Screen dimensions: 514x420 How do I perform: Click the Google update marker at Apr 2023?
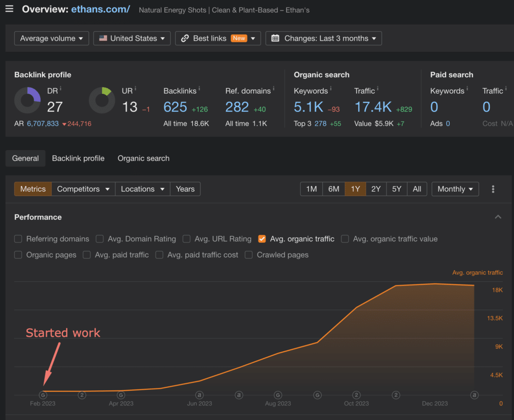coord(121,395)
